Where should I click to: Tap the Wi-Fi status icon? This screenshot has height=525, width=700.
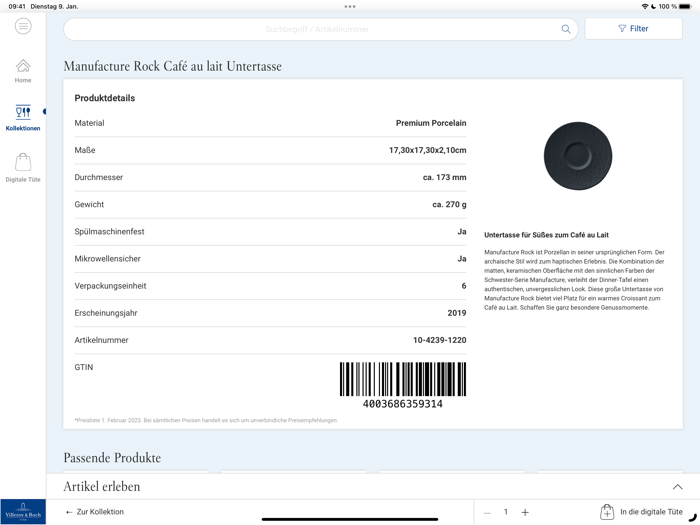coord(644,6)
